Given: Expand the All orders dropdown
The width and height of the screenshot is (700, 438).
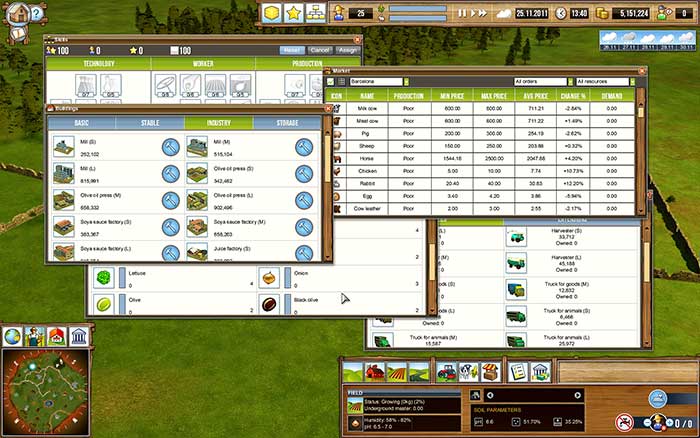Looking at the screenshot, I should pyautogui.click(x=540, y=82).
